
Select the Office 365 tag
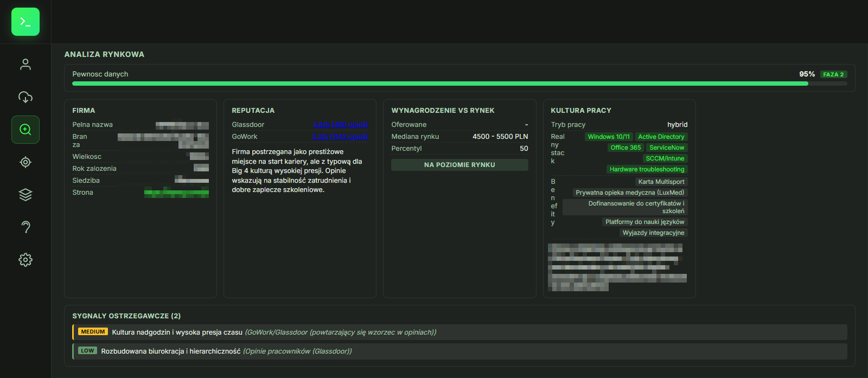tap(626, 148)
